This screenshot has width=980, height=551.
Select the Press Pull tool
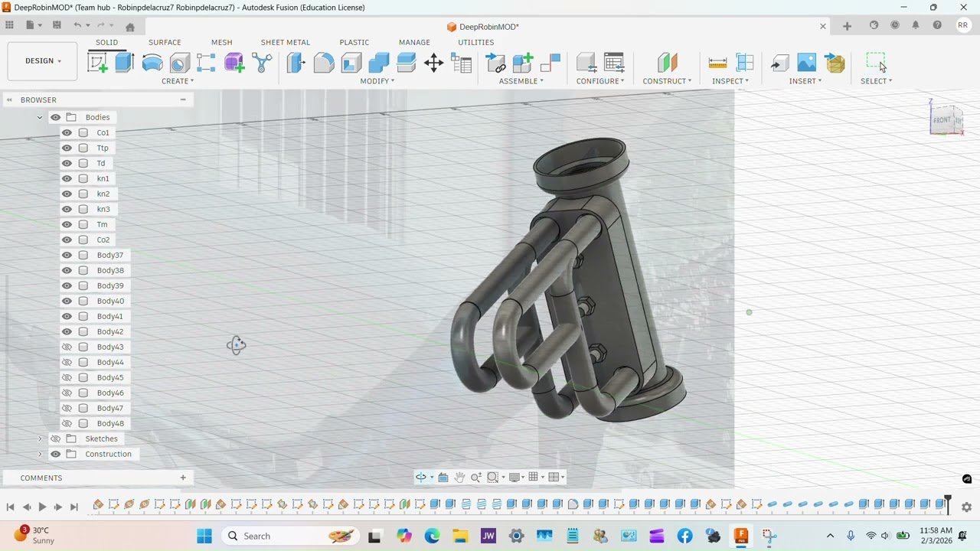click(x=296, y=63)
